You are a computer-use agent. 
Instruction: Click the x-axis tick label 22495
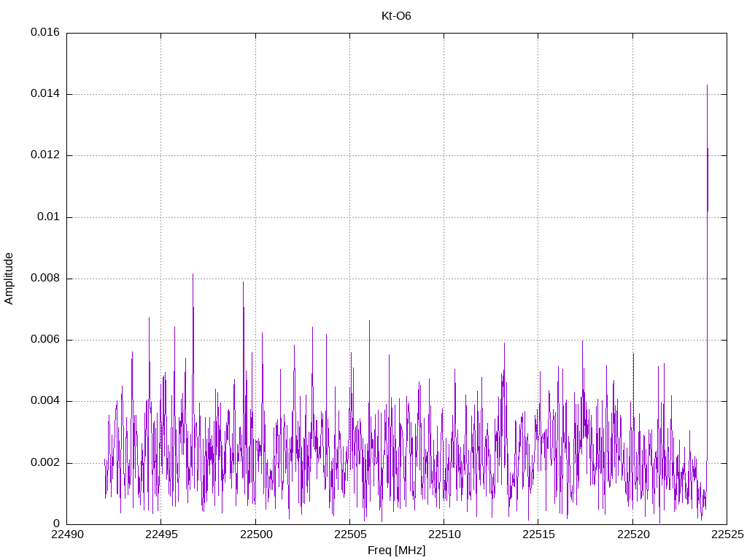click(x=160, y=534)
